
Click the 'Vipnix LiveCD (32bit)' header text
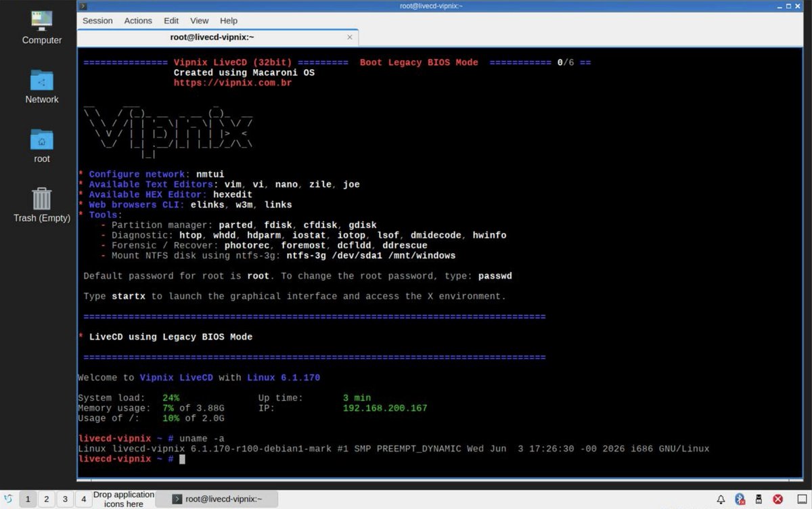click(233, 62)
